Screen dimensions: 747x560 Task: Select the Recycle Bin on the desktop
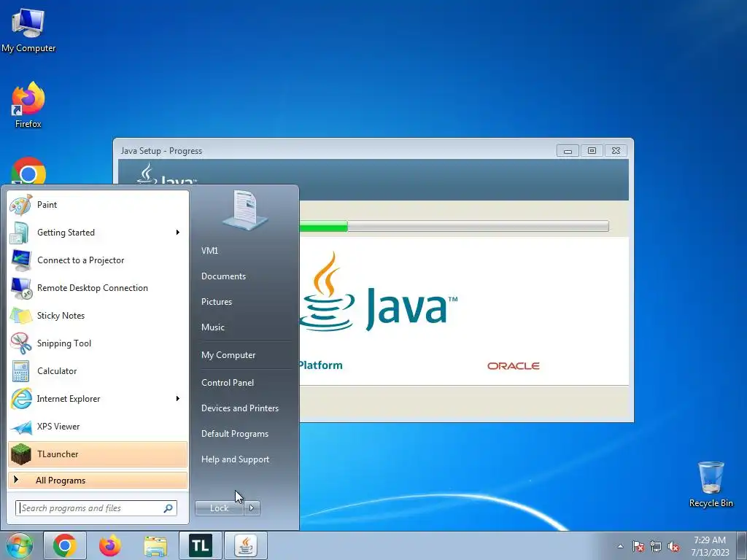(711, 484)
